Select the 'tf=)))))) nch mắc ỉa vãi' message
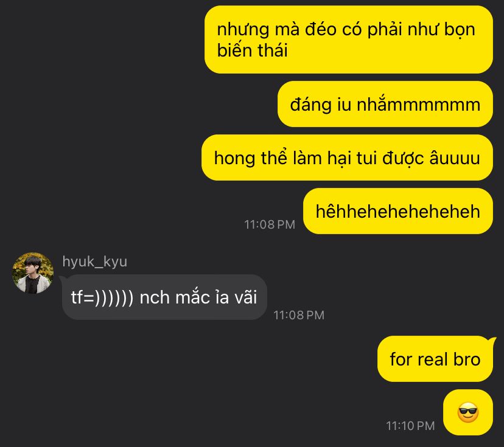Image resolution: width=504 pixels, height=447 pixels. [x=164, y=297]
